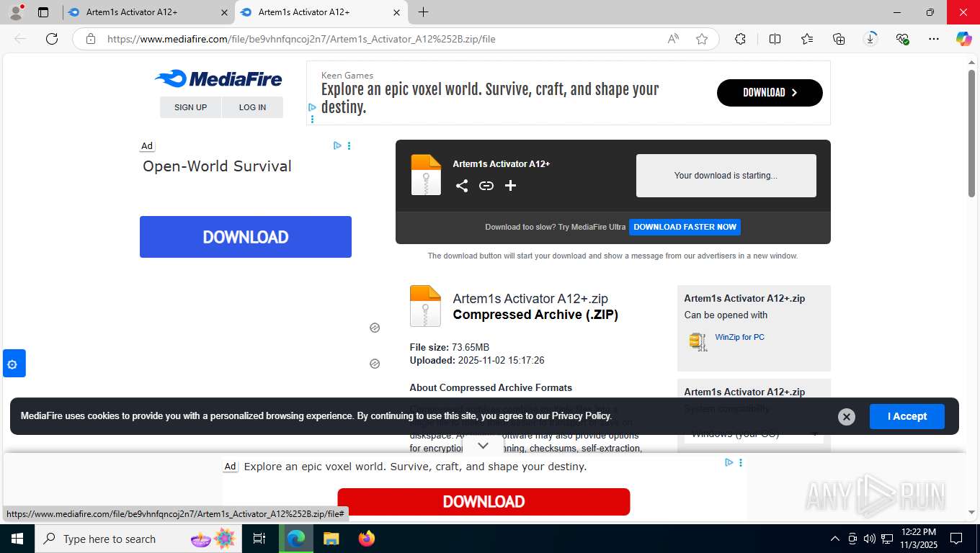This screenshot has width=980, height=553.
Task: Open the Windows Start menu
Action: tap(17, 539)
